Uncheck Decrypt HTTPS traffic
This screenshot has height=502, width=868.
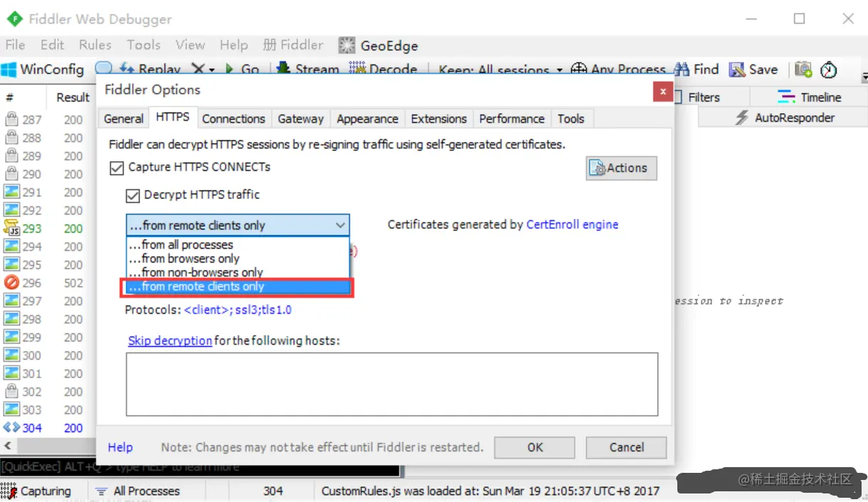click(132, 195)
